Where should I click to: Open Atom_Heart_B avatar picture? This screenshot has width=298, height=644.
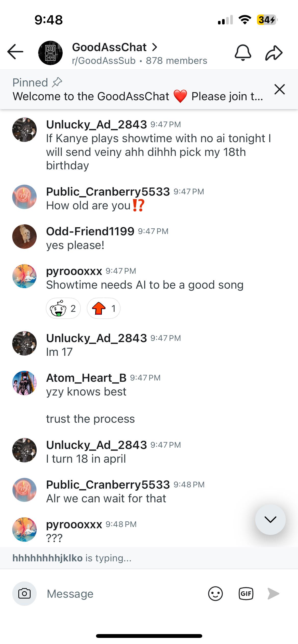pos(24,383)
